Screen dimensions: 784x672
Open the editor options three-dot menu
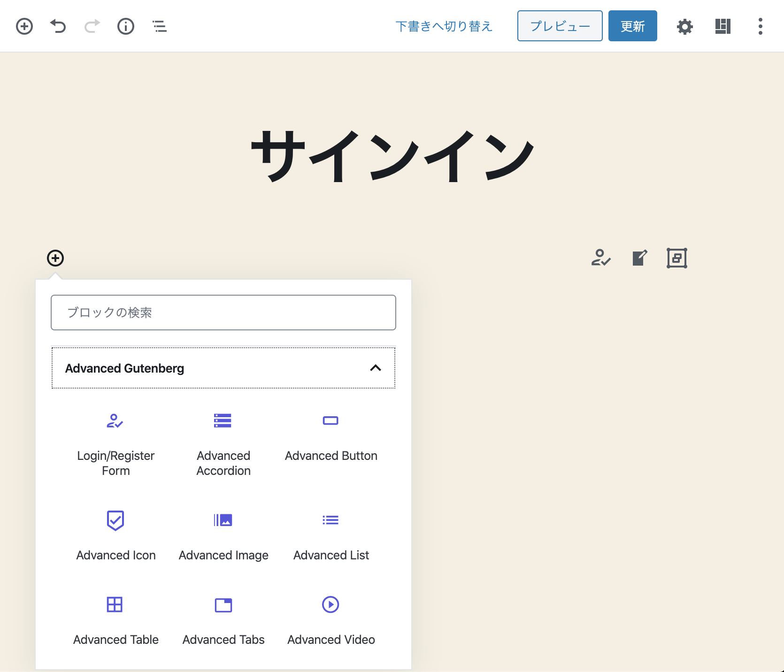760,26
